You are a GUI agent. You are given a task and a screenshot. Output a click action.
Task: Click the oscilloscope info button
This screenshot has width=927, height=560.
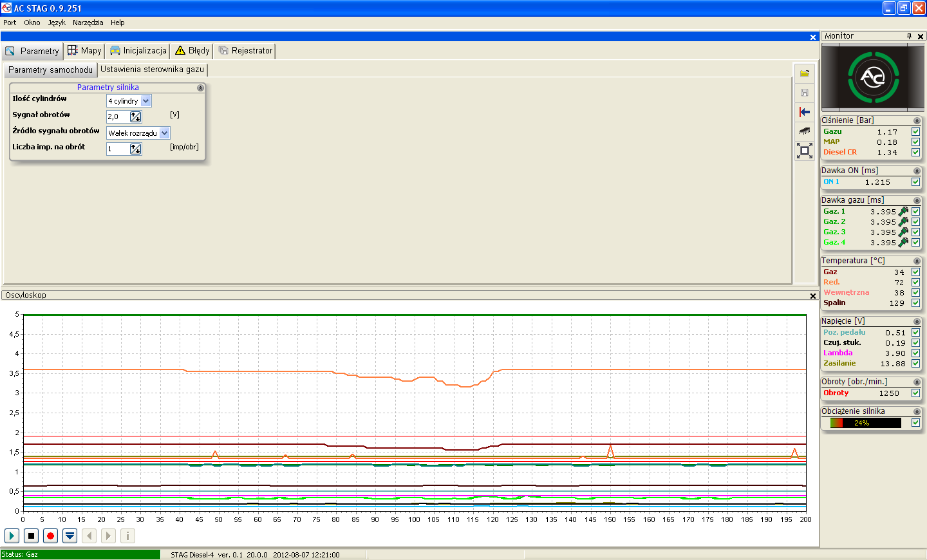128,536
